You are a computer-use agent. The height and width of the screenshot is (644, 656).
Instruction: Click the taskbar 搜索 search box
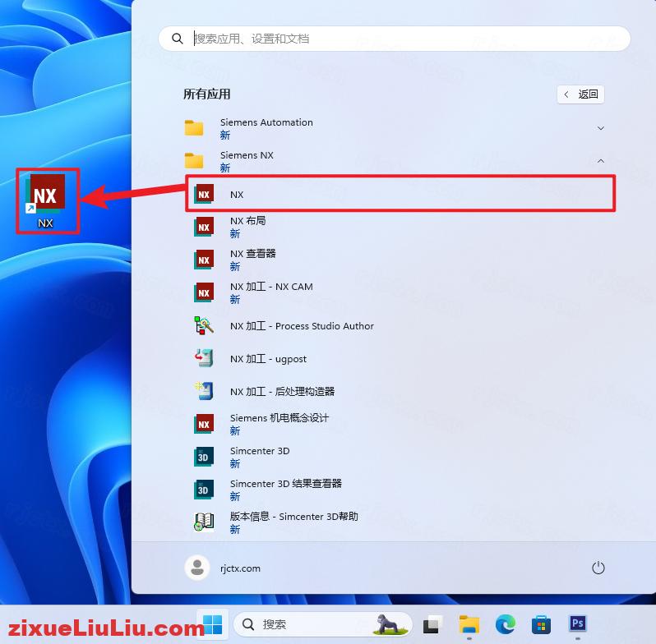pos(322,624)
